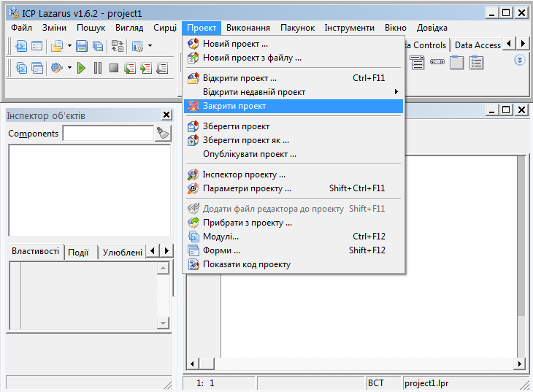This screenshot has width=533, height=392.
Task: Choose Новий проект з файлу ... item
Action: [x=294, y=58]
